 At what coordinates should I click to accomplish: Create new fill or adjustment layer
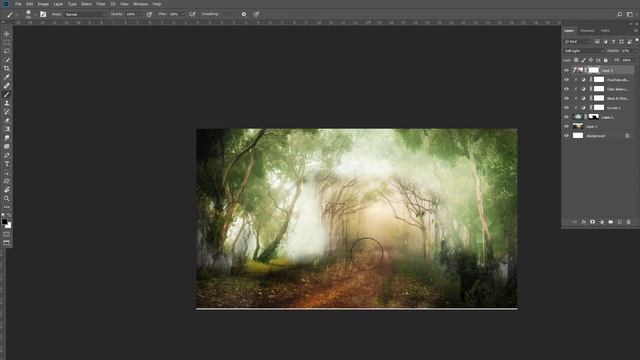point(601,222)
